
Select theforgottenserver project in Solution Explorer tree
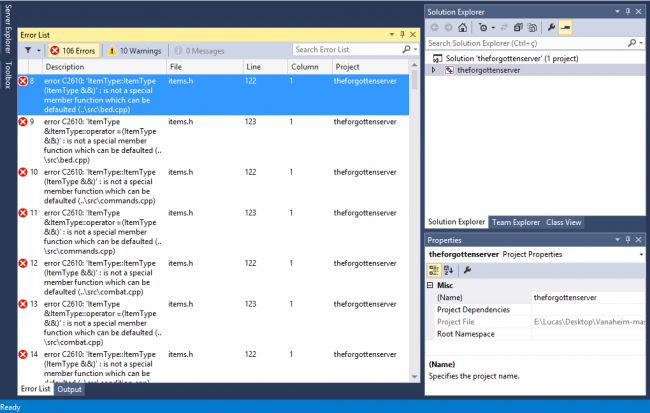tap(488, 70)
